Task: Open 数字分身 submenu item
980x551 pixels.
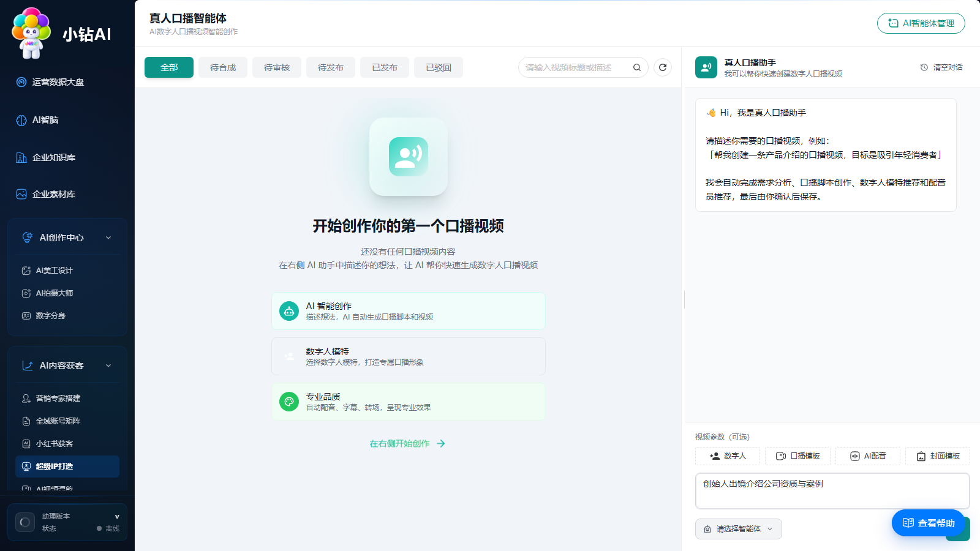Action: tap(67, 316)
